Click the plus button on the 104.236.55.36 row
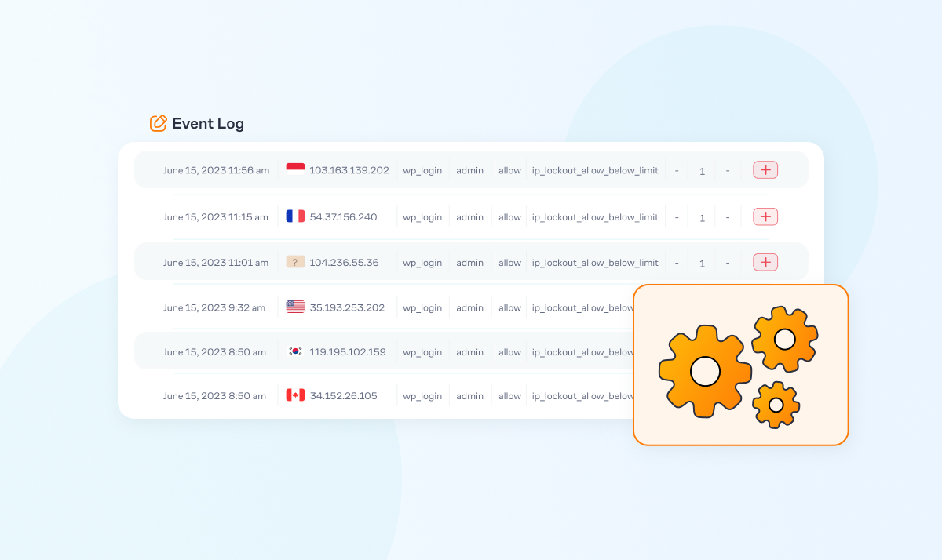 [x=765, y=261]
